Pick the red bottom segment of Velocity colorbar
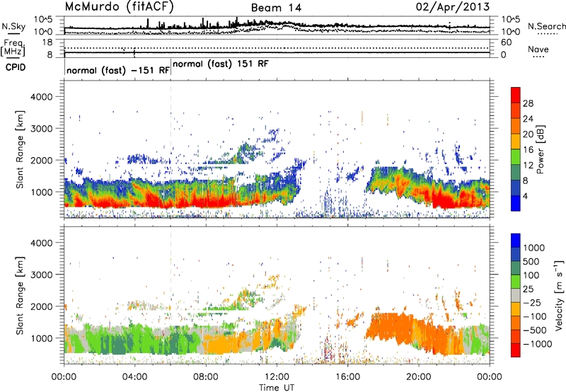Image resolution: width=566 pixels, height=392 pixels. click(x=516, y=350)
